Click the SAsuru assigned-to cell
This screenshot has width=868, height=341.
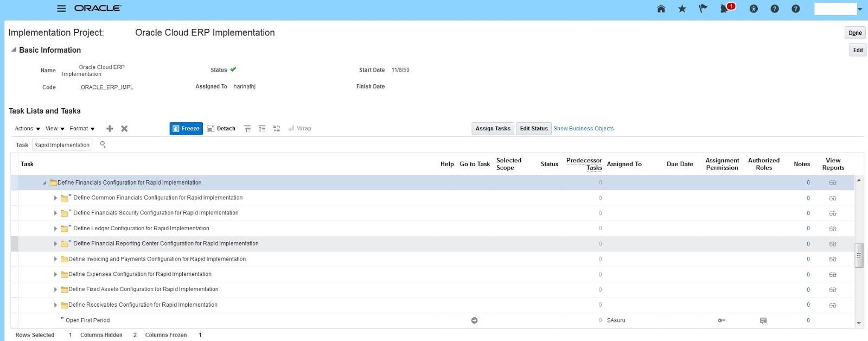click(x=616, y=320)
